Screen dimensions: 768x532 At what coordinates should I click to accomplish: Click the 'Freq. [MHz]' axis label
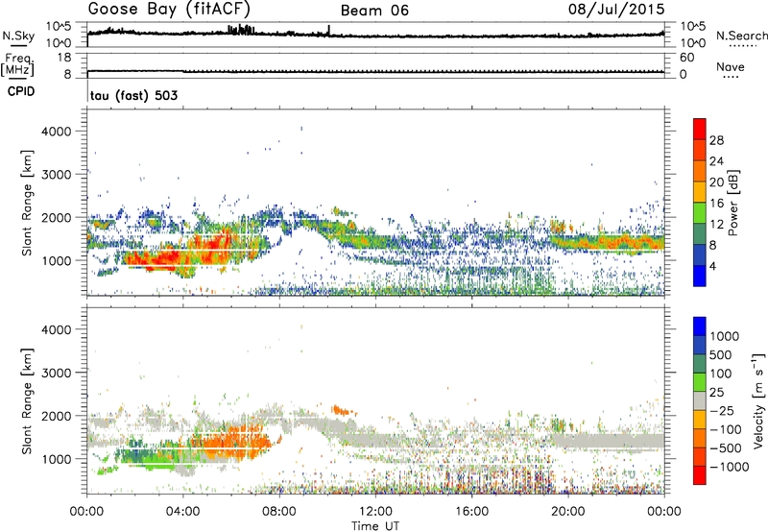click(x=17, y=64)
